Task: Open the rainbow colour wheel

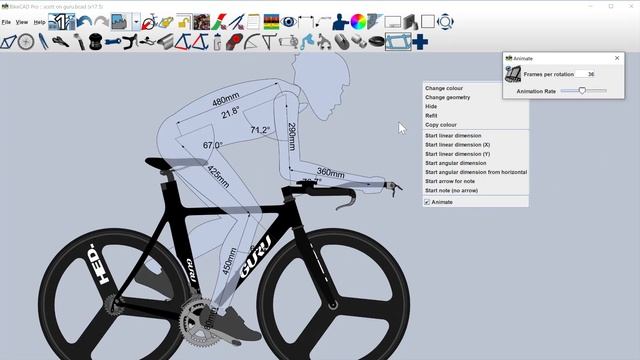Action: (x=358, y=22)
